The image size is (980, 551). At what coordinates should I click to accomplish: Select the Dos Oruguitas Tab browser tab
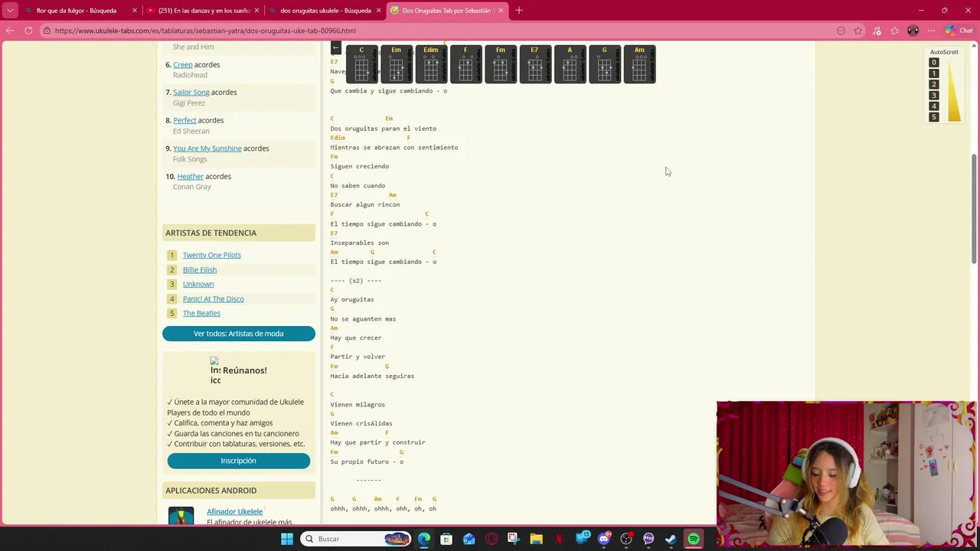[x=448, y=11]
